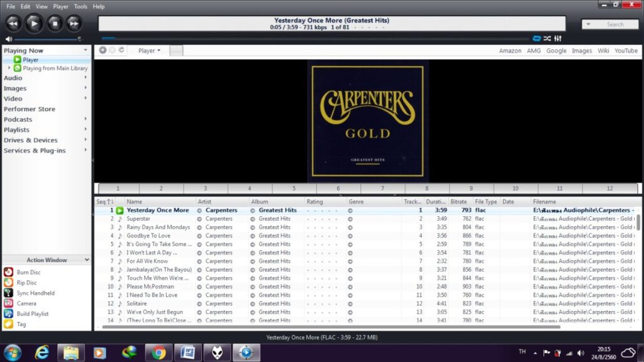
Task: Toggle shuffle playback mode
Action: click(x=547, y=38)
